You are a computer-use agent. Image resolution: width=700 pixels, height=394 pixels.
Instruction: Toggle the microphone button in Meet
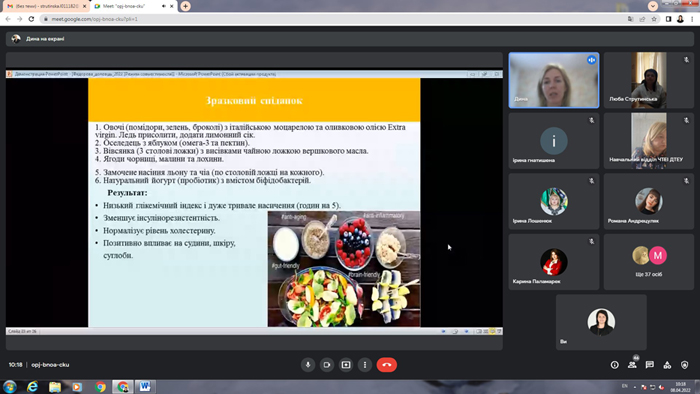tap(308, 365)
